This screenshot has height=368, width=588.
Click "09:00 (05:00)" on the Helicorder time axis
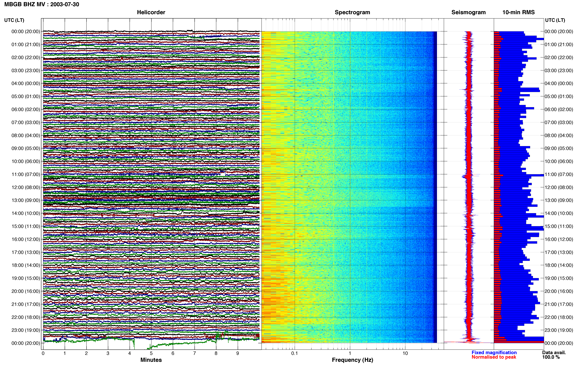(x=26, y=148)
